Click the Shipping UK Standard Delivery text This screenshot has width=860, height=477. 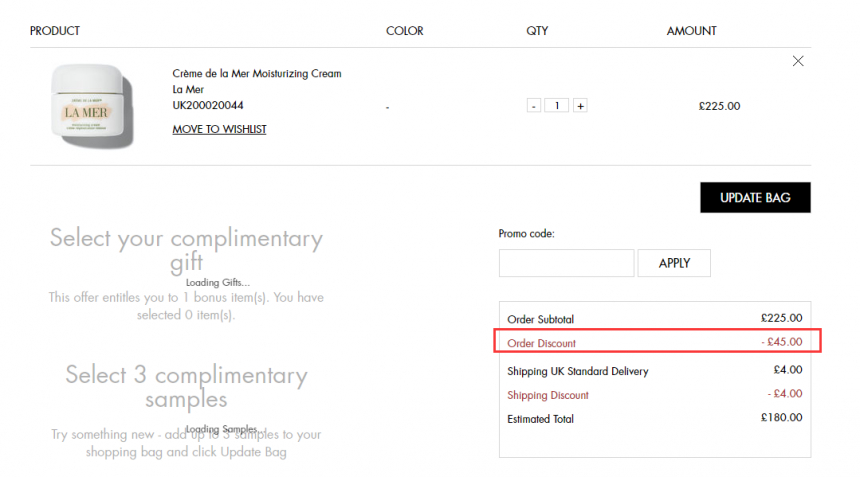(x=578, y=371)
